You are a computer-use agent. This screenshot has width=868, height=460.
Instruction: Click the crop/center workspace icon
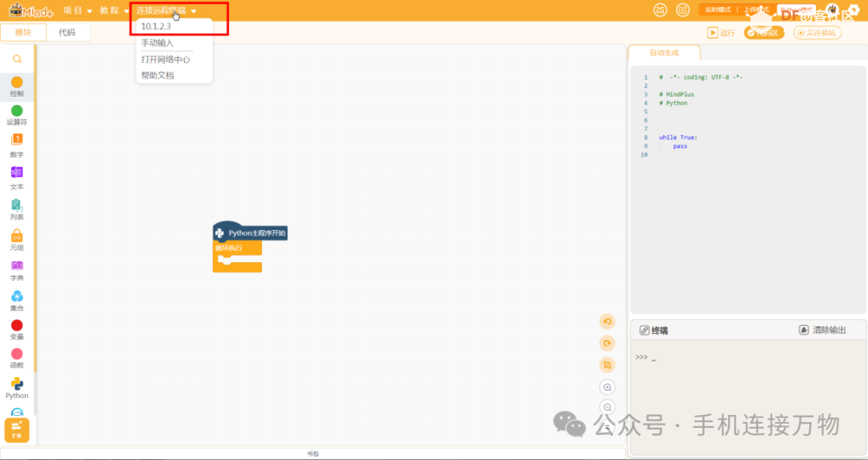pos(608,364)
